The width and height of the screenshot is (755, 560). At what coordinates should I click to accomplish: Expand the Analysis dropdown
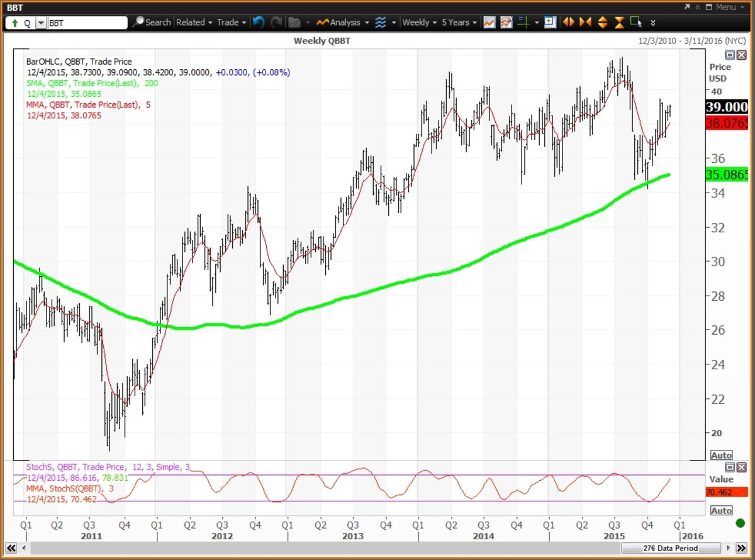pos(340,22)
